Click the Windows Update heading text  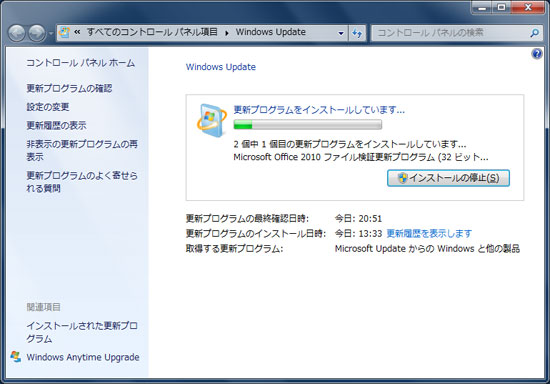(x=221, y=67)
